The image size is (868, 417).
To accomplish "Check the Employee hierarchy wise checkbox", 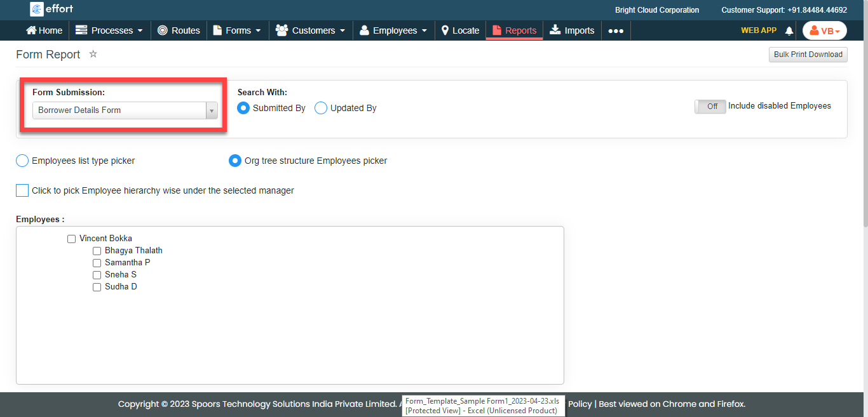I will [22, 190].
